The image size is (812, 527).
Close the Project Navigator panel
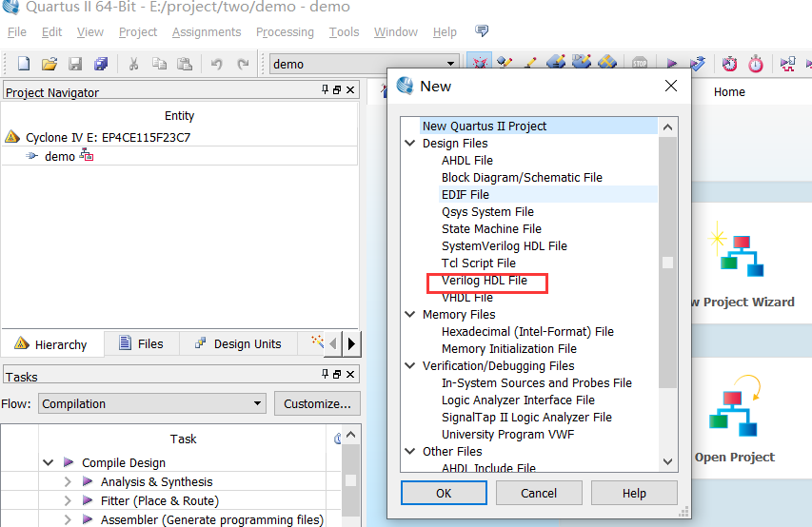pos(350,90)
